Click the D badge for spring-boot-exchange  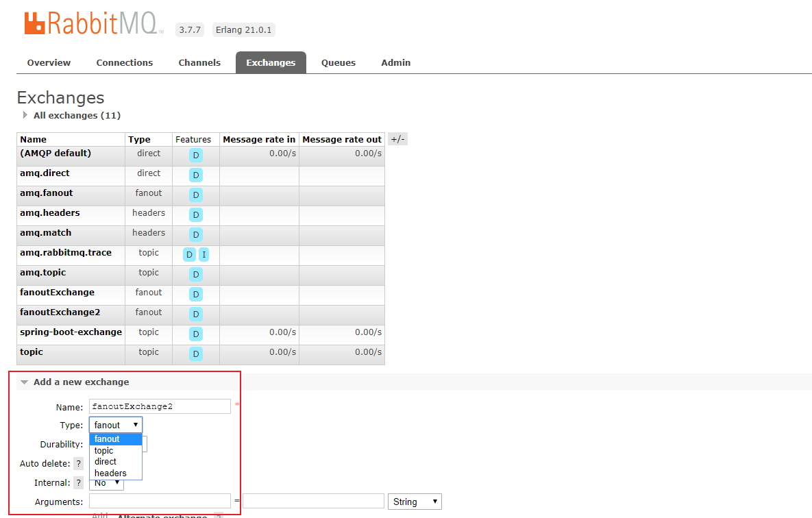tap(196, 334)
